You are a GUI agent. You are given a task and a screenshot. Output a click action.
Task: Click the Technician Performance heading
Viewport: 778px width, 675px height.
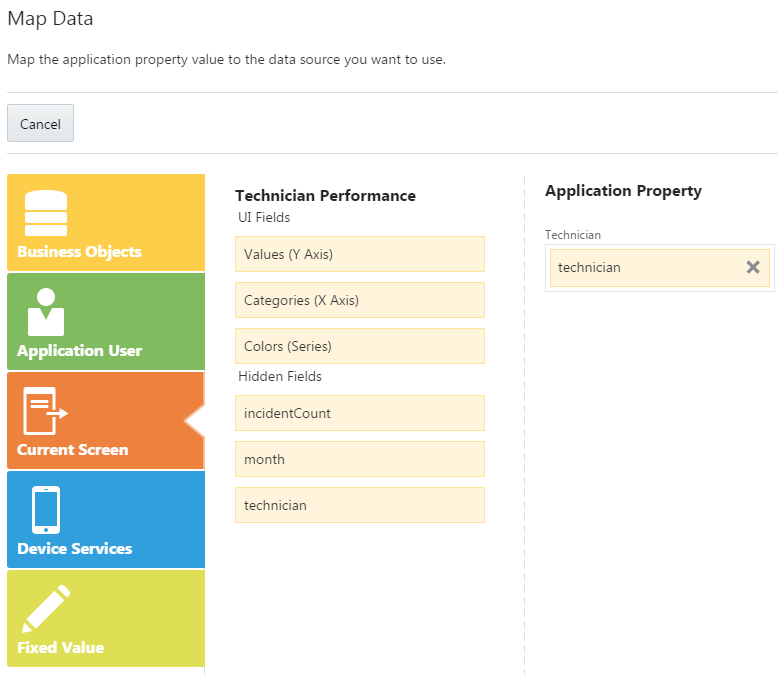[325, 196]
